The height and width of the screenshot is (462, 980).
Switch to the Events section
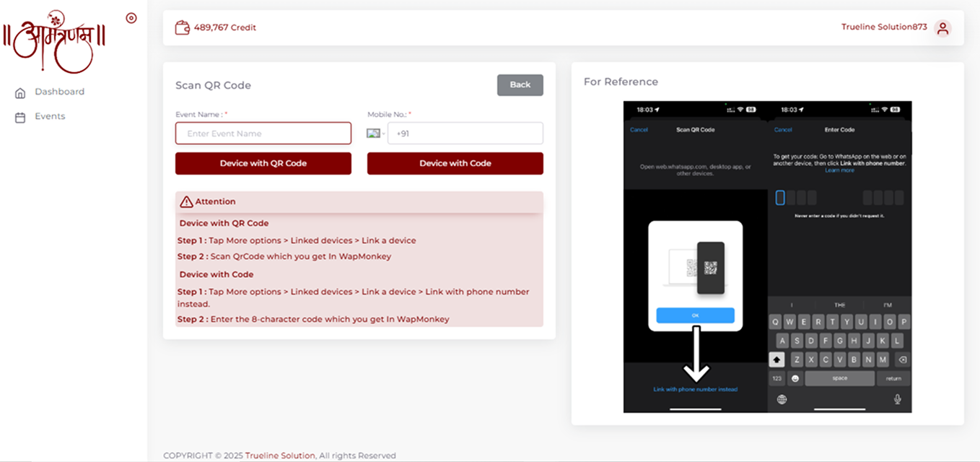[50, 116]
